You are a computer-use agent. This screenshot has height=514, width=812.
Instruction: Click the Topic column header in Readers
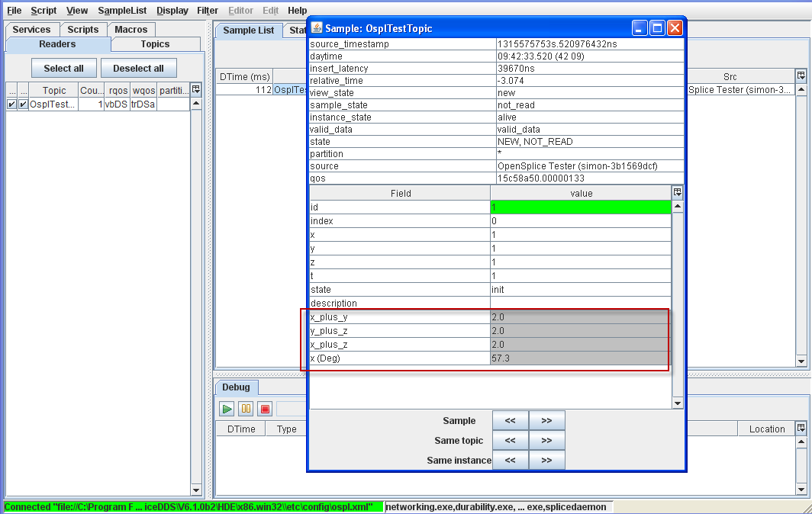pyautogui.click(x=54, y=90)
